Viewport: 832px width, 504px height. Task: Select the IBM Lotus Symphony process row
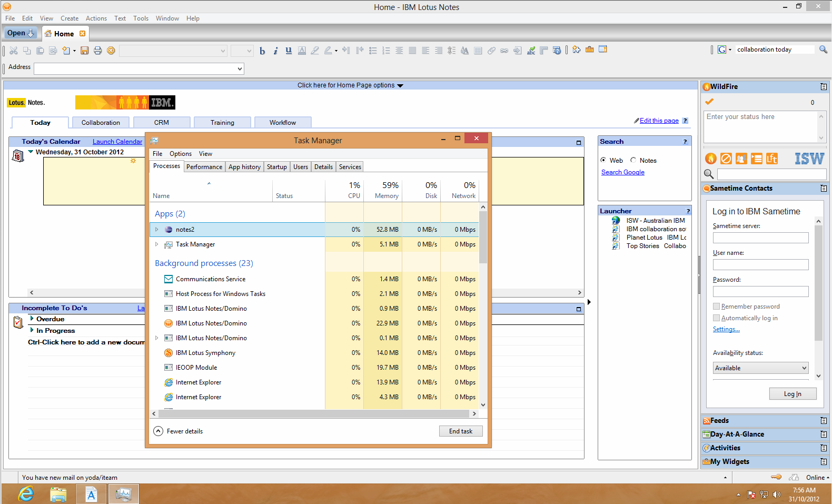tap(315, 353)
